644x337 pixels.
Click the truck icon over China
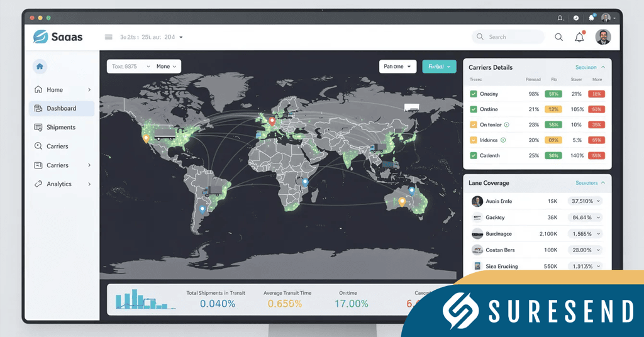[x=379, y=148]
